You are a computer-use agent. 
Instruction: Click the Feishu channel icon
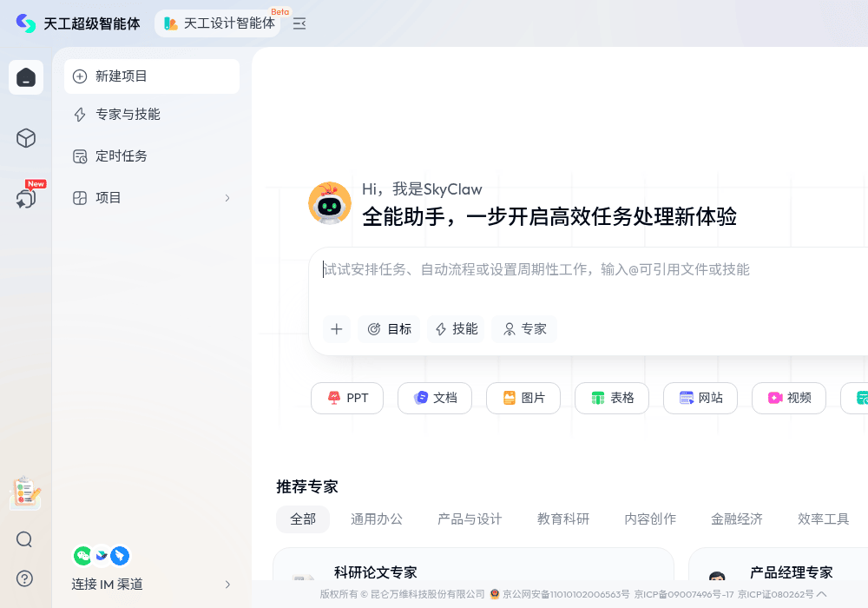(x=102, y=555)
